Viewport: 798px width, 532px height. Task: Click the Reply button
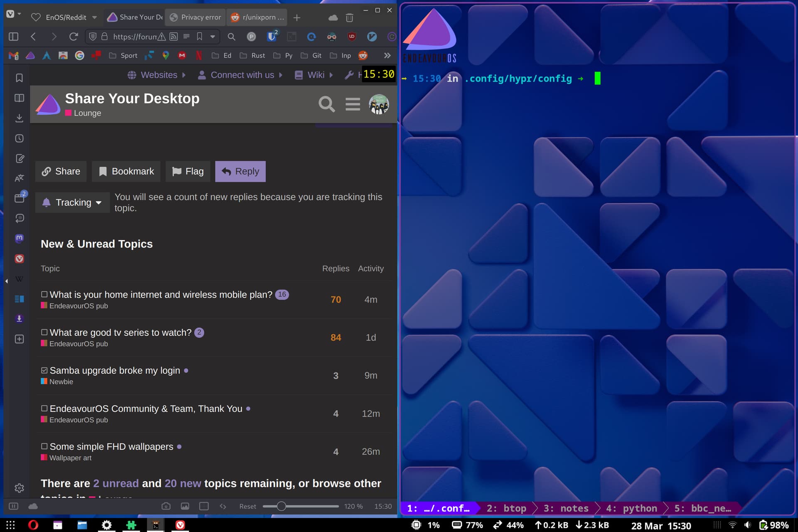tap(240, 171)
